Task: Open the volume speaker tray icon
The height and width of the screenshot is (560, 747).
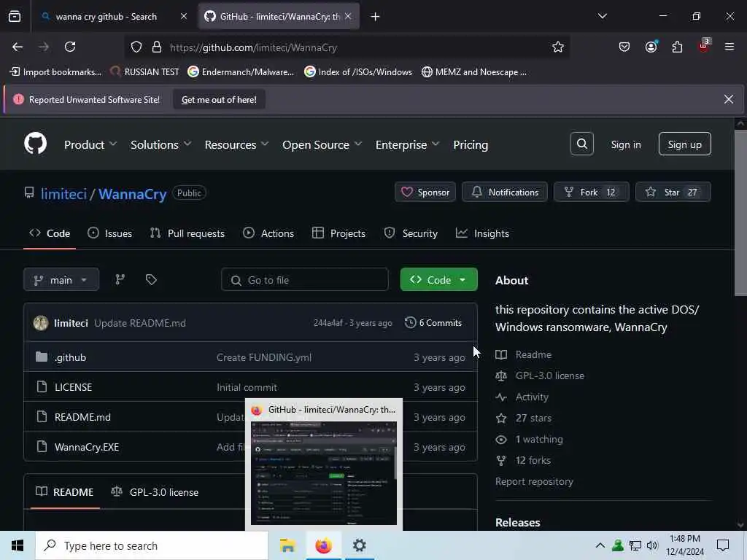Action: coord(652,545)
